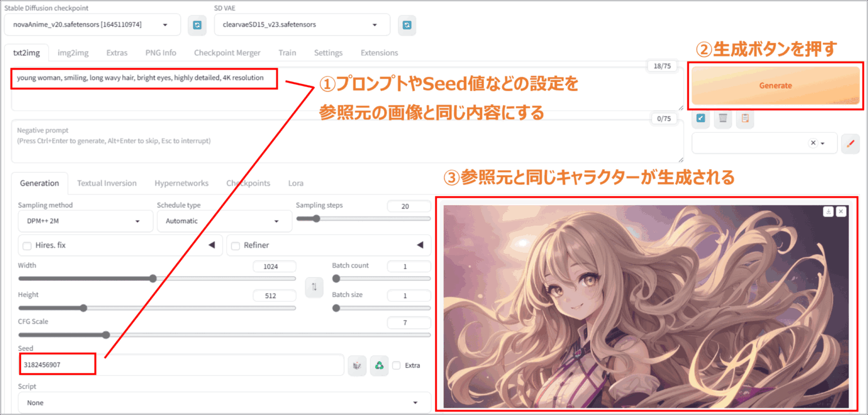
Task: Click the Batch size number field
Action: (x=409, y=296)
